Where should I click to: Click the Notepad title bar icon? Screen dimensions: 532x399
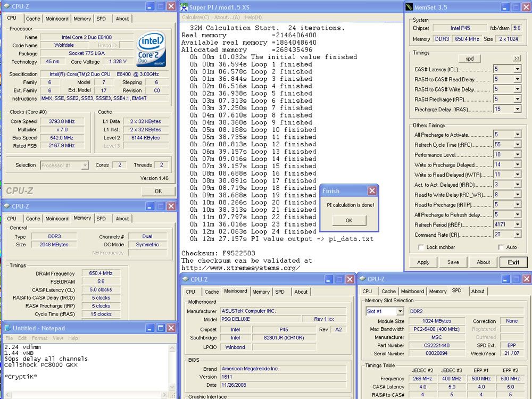click(7, 328)
